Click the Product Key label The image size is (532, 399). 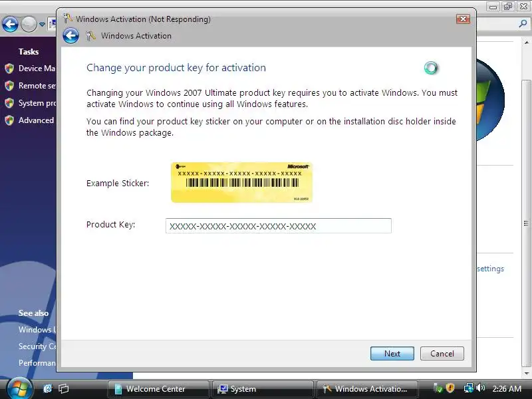110,225
